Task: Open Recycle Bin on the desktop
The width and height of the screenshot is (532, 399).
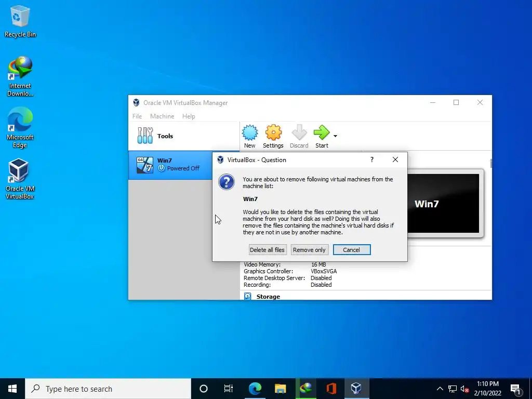Action: (x=20, y=21)
